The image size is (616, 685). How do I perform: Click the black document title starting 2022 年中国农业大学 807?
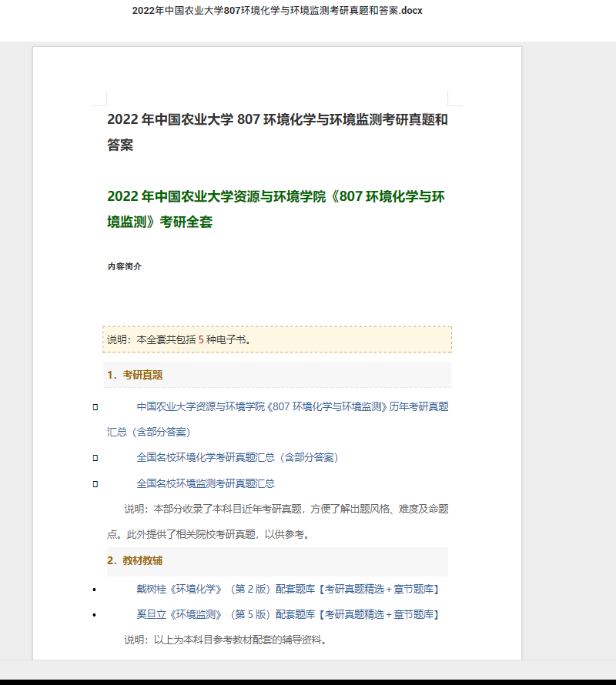coord(278,132)
